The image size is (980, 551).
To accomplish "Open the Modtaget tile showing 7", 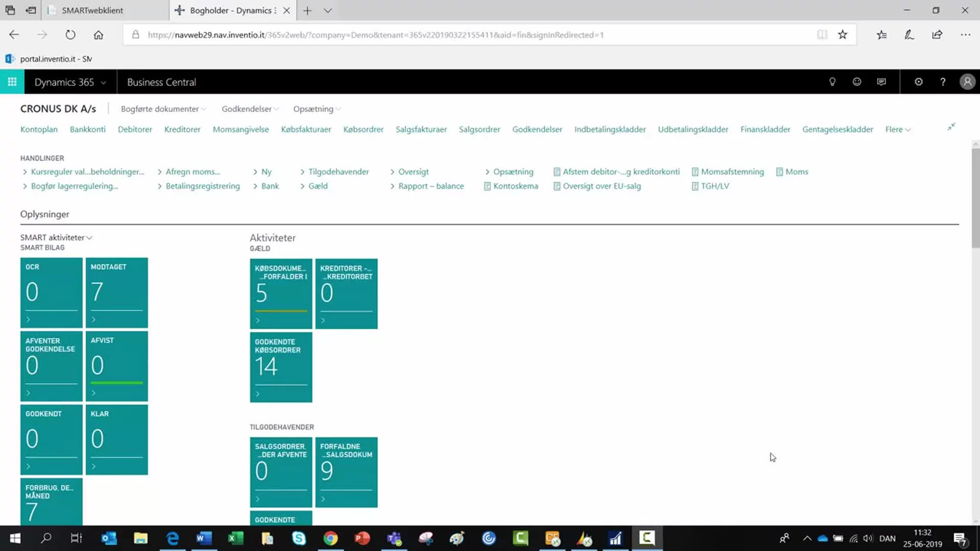I will pos(117,292).
